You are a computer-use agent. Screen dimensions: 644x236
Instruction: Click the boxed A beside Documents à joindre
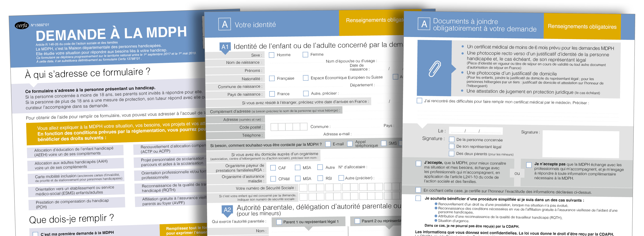pos(424,24)
